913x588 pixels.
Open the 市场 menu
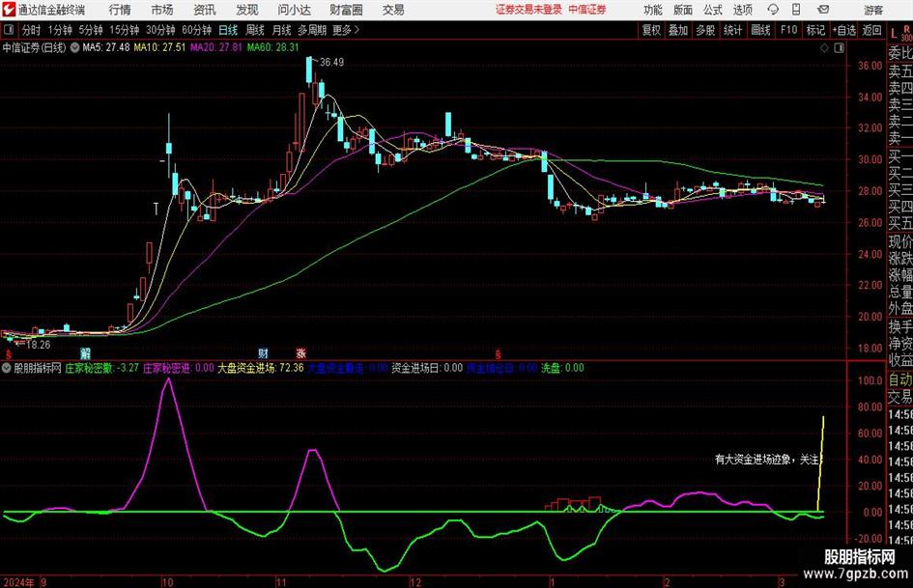pyautogui.click(x=162, y=10)
